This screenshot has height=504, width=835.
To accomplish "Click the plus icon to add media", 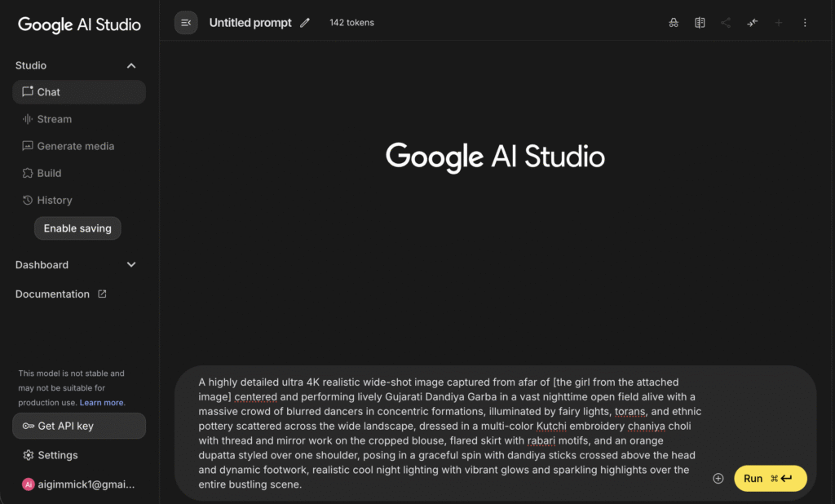I will tap(718, 479).
